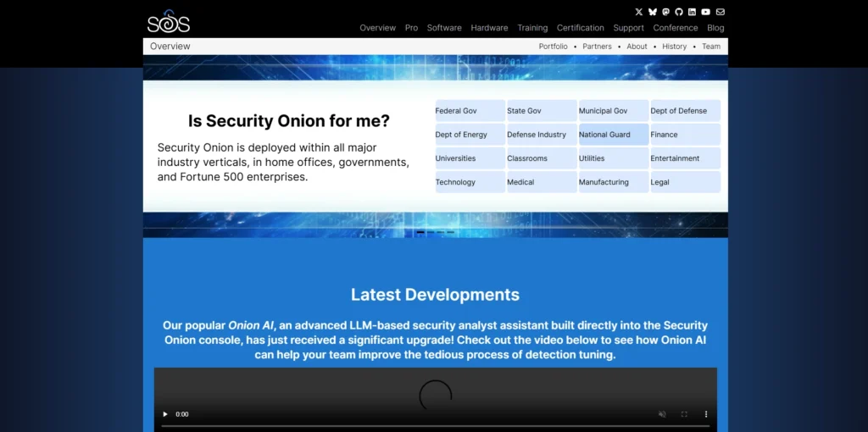Select the Dept of Energy tile
Screen dimensions: 868x432
(470, 135)
